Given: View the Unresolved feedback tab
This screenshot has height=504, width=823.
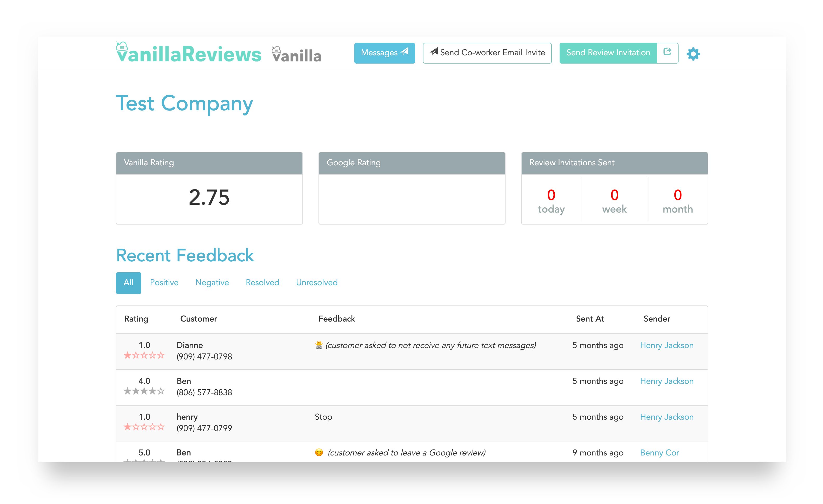Looking at the screenshot, I should click(x=316, y=283).
